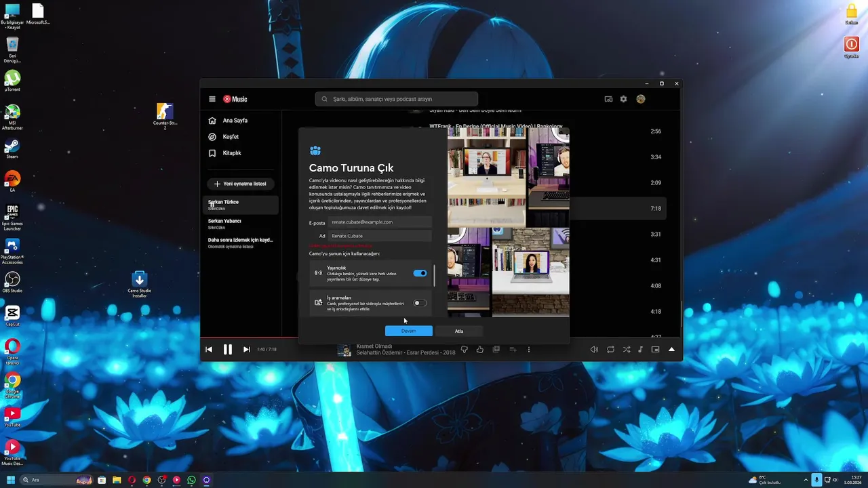Select the Epic Games Launcher icon
The image size is (868, 488).
[x=12, y=218]
